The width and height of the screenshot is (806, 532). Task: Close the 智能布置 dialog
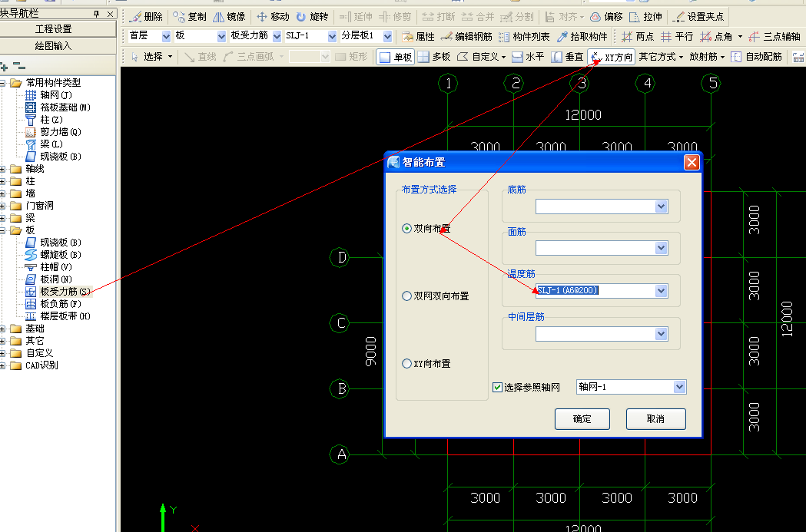pos(692,163)
